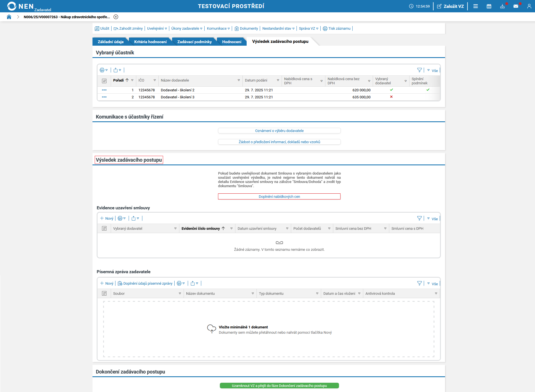The image size is (535, 392).
Task: Open downloads with the download tray icon
Action: tap(502, 6)
